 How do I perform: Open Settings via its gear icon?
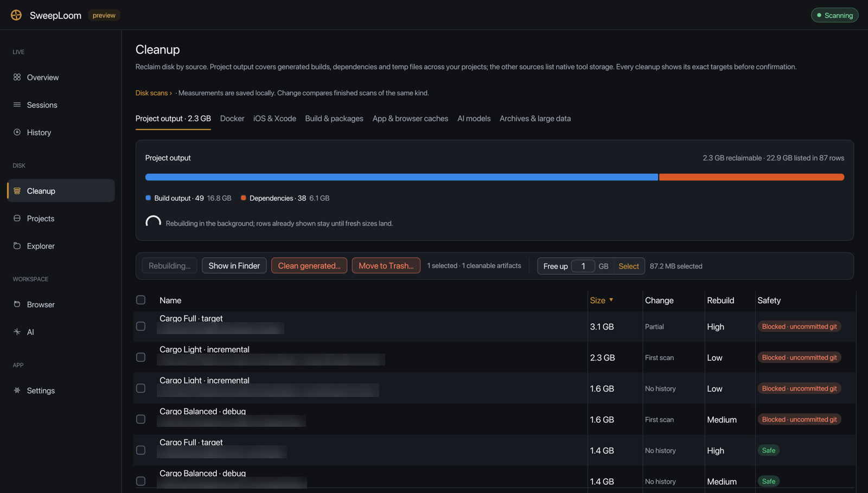[17, 390]
